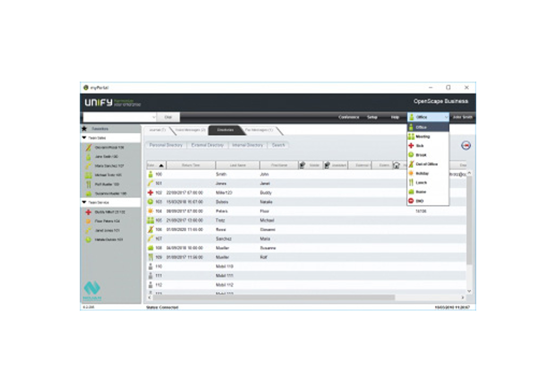Sort by the Last Name column header

coord(237,165)
